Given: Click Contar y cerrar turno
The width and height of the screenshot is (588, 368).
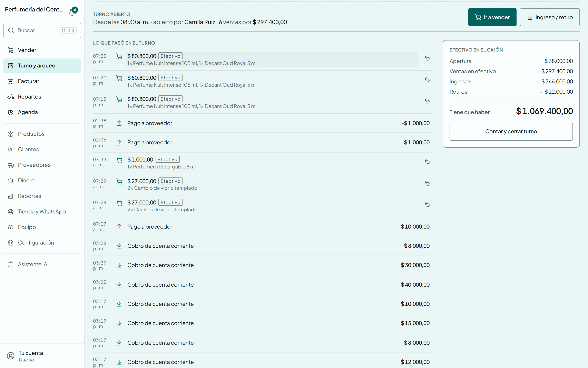Looking at the screenshot, I should click(511, 132).
